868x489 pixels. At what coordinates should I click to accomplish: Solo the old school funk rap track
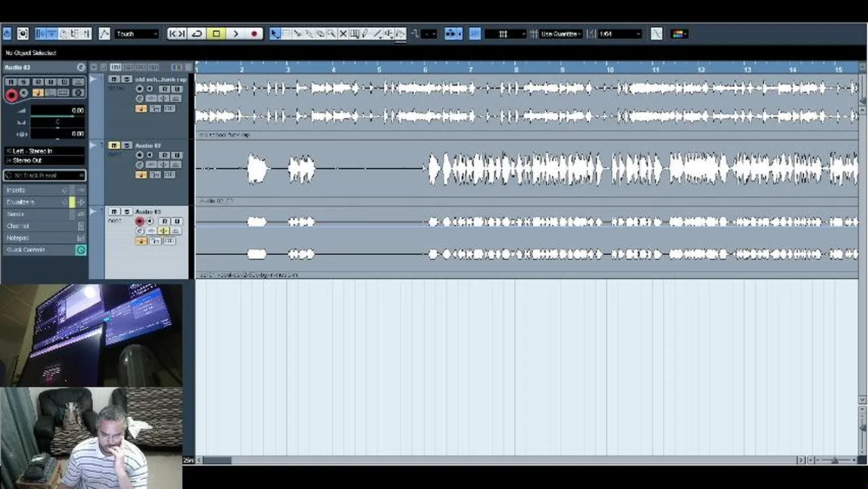126,79
